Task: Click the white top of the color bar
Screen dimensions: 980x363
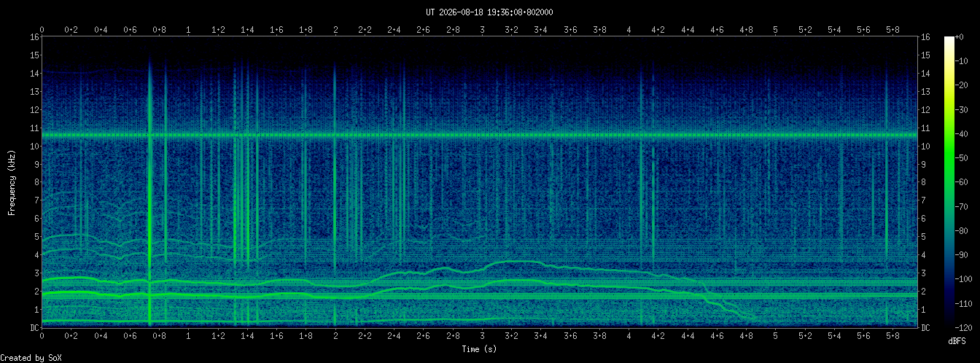Action: pyautogui.click(x=949, y=40)
